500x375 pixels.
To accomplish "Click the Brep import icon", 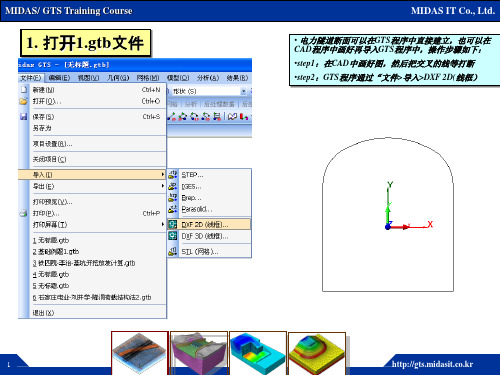I will click(173, 198).
